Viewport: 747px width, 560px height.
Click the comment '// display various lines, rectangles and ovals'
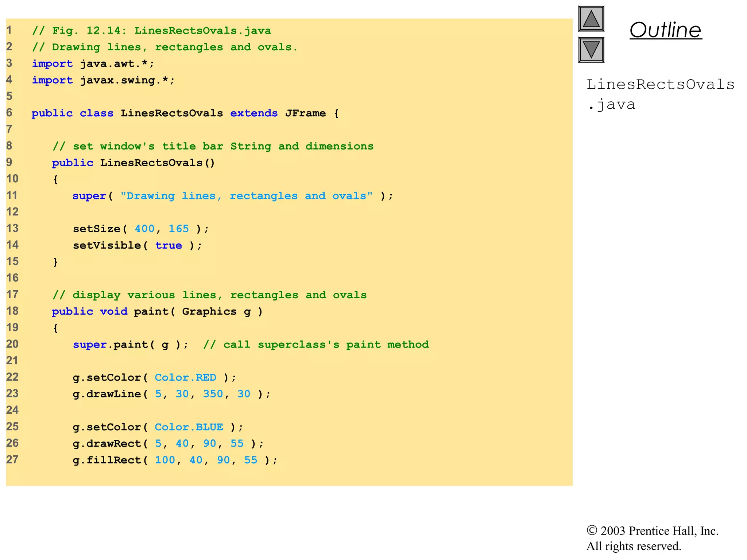click(210, 295)
